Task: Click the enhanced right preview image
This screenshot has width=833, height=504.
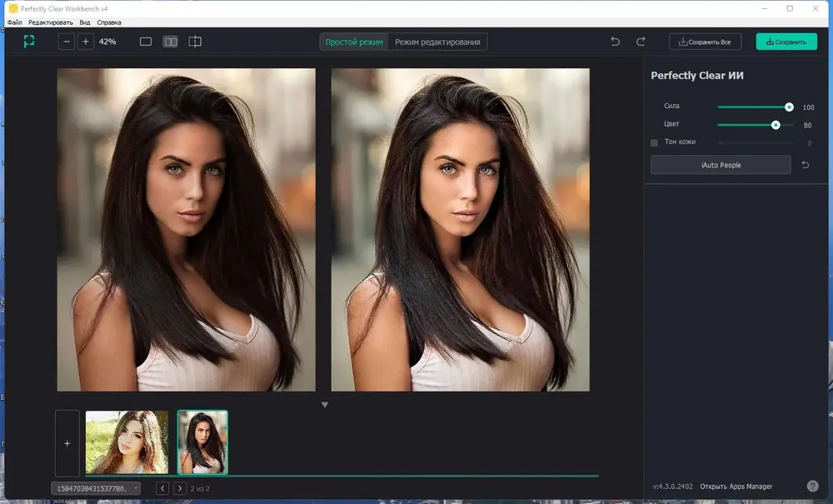Action: tap(460, 229)
